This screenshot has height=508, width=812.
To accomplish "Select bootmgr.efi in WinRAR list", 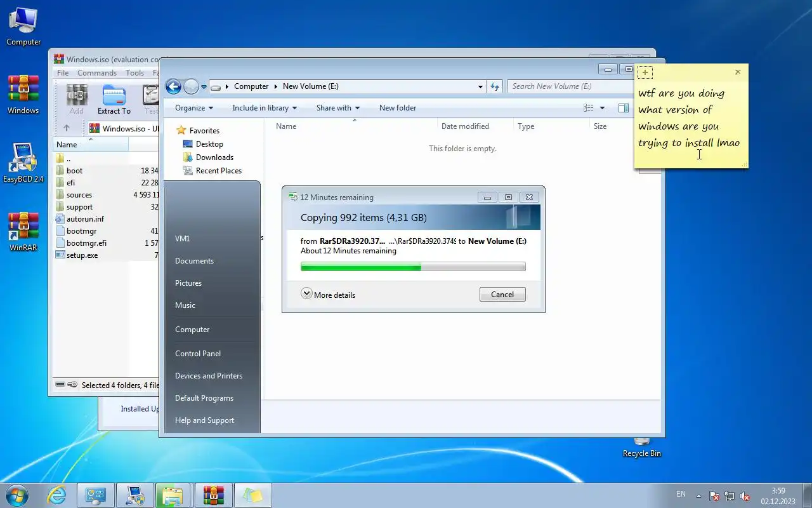I will pos(86,243).
